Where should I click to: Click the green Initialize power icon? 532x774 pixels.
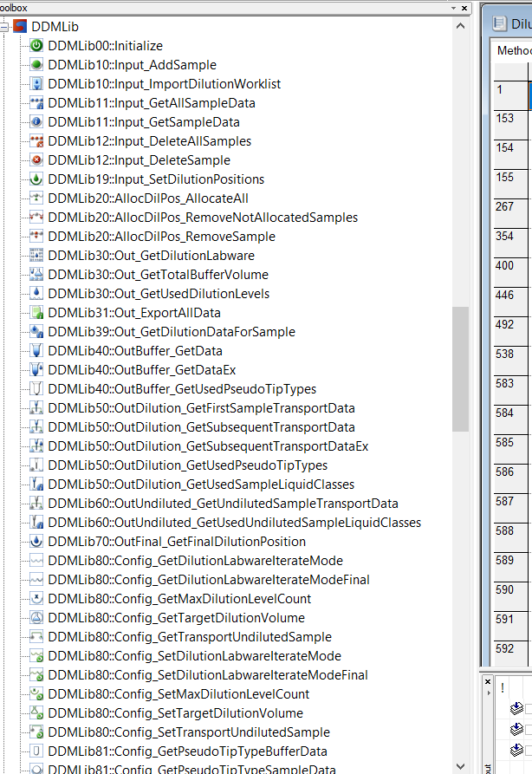(36, 46)
